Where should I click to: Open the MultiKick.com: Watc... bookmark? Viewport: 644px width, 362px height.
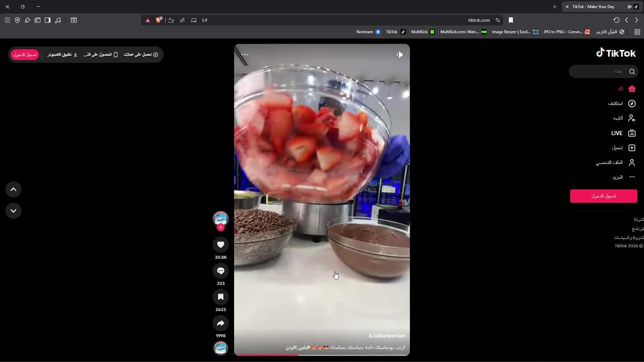463,32
